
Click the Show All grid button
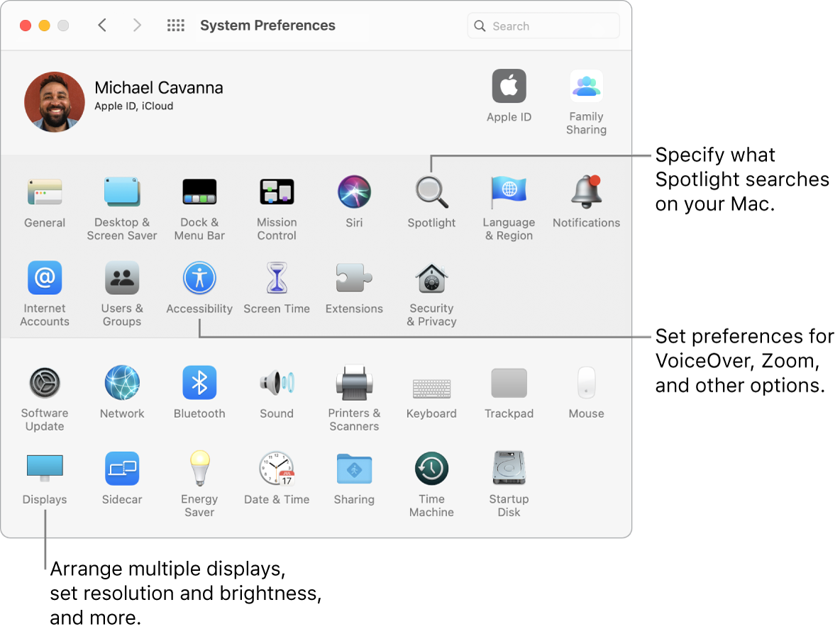pyautogui.click(x=176, y=25)
